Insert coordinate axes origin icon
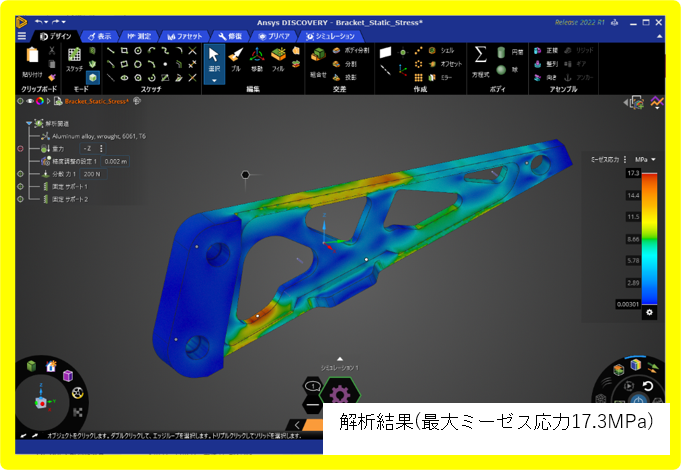 click(403, 71)
